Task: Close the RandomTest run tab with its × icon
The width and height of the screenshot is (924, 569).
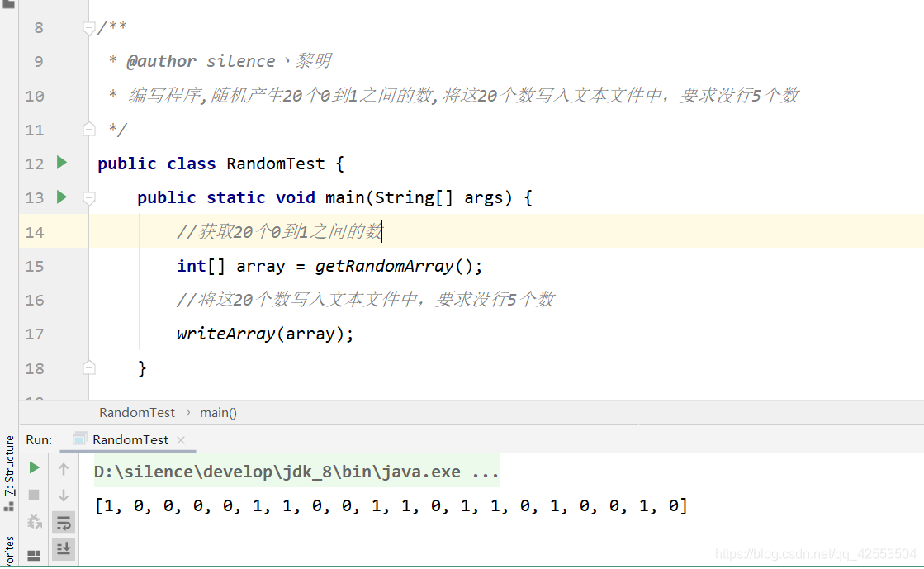Action: (x=181, y=439)
